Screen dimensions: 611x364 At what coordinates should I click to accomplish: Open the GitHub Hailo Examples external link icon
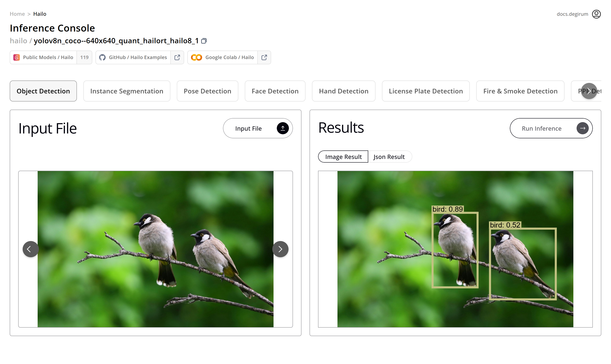tap(177, 57)
